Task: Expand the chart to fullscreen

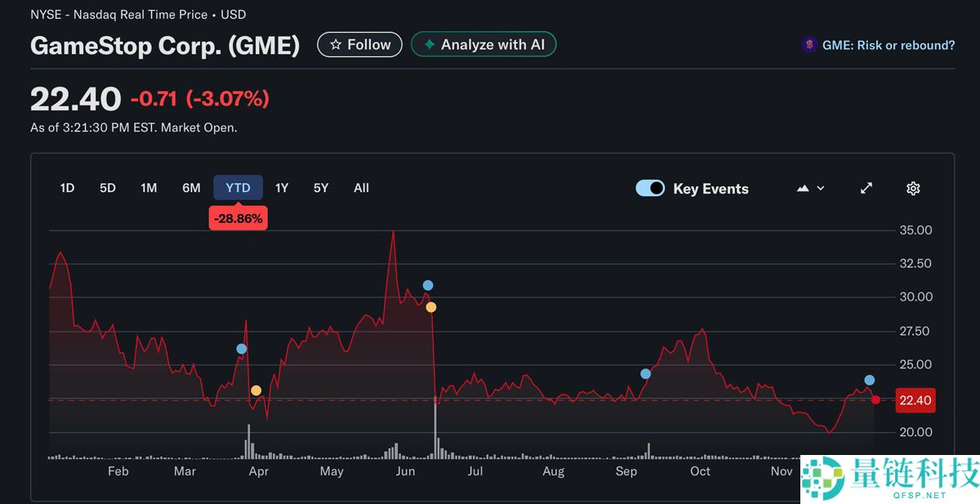Action: (x=866, y=187)
